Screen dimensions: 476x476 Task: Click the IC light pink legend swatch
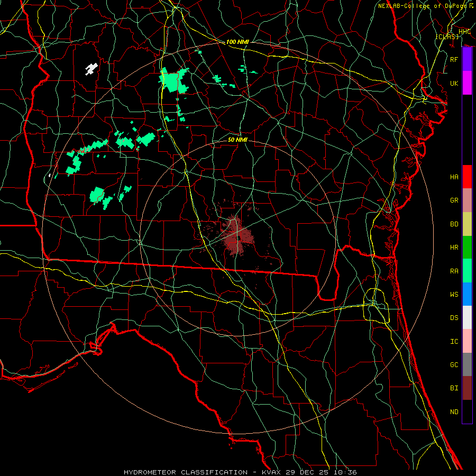[x=467, y=341]
